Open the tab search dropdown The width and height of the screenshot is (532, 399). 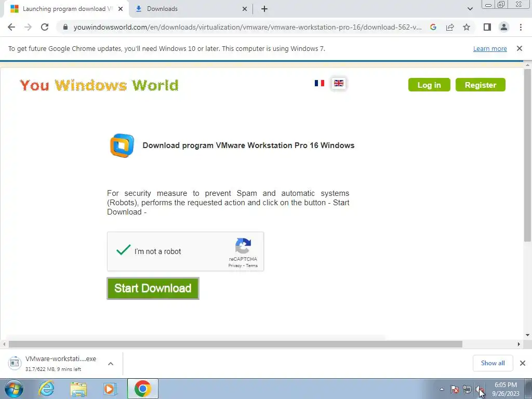(x=470, y=9)
